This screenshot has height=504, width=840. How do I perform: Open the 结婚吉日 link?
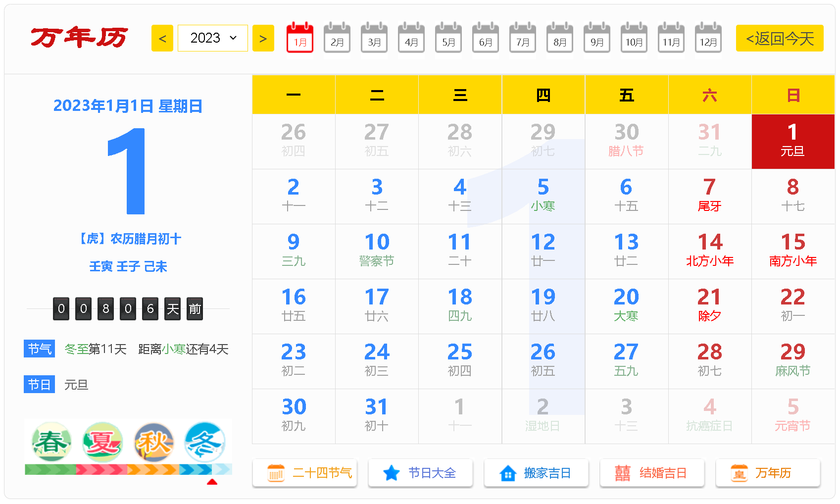point(652,473)
